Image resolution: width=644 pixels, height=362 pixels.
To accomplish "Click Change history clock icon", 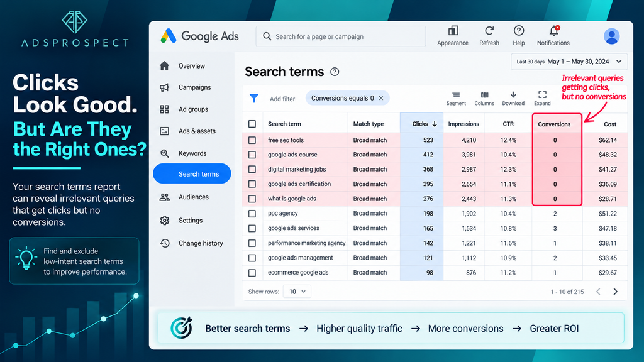I will (165, 243).
